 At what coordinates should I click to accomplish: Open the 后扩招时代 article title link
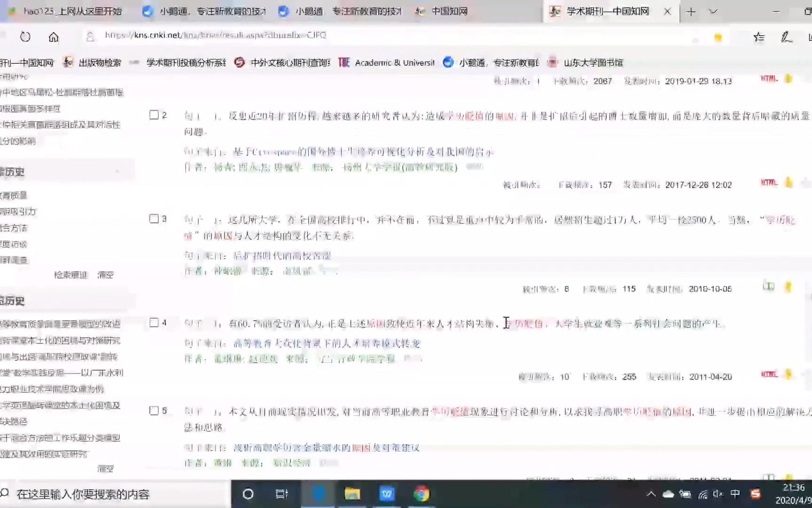point(282,255)
